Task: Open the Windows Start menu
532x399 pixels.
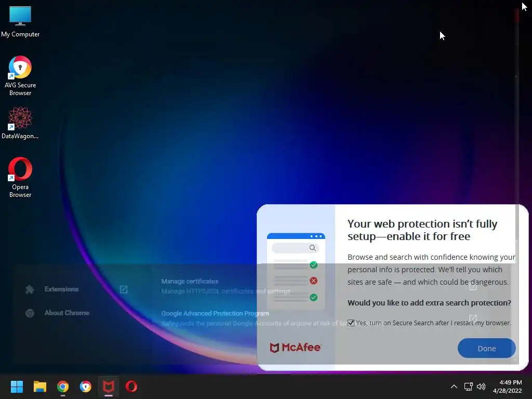Action: click(17, 387)
